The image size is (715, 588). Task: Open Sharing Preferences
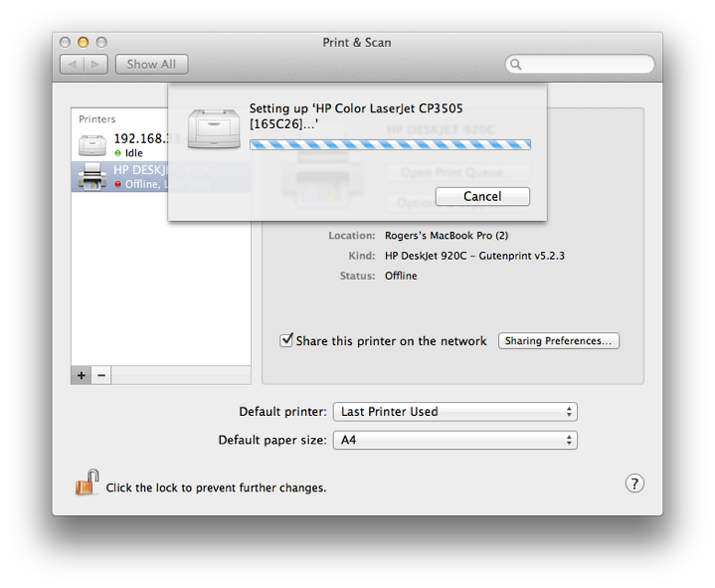pos(559,340)
